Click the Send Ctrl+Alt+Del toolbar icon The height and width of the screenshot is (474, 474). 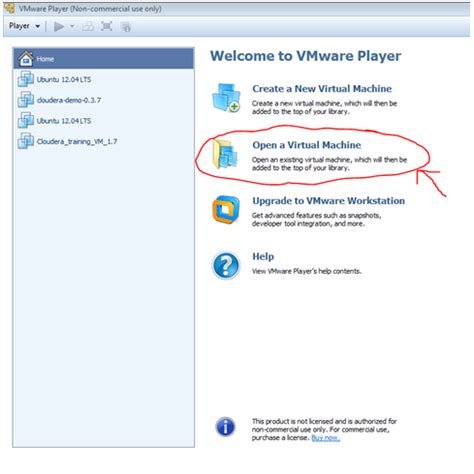click(88, 26)
